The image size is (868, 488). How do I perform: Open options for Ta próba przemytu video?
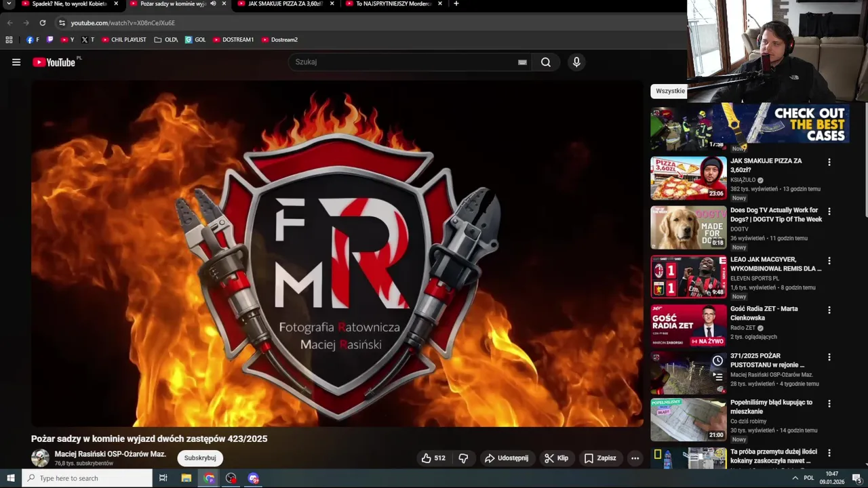coord(829,453)
